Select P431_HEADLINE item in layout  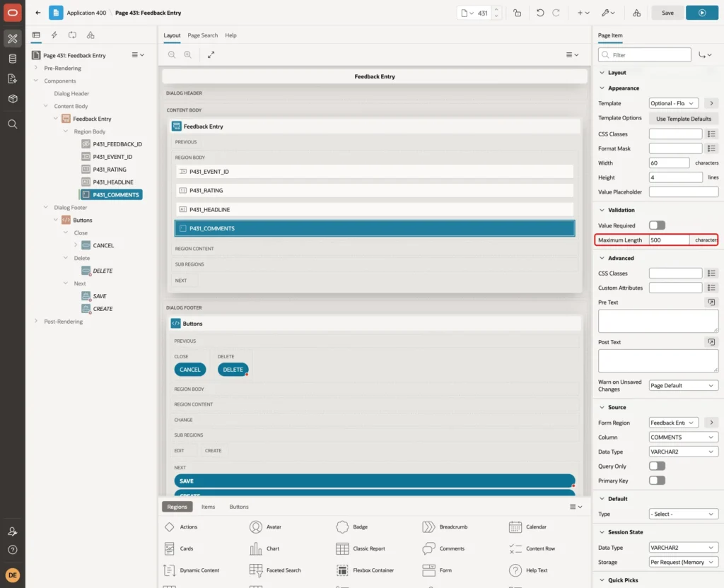tap(375, 209)
